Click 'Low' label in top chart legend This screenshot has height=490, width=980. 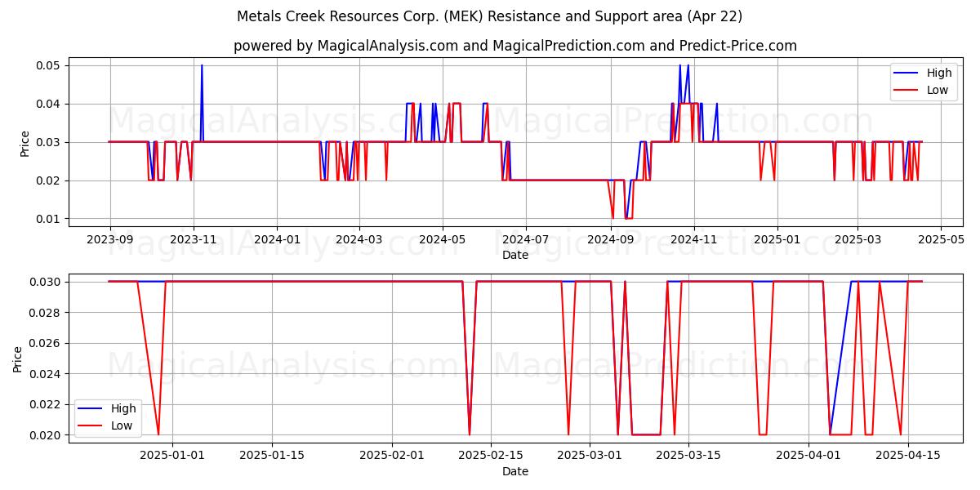[x=938, y=90]
